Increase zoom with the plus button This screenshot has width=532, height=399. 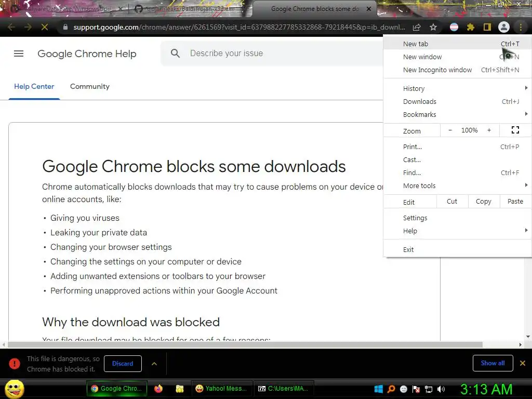tap(489, 130)
